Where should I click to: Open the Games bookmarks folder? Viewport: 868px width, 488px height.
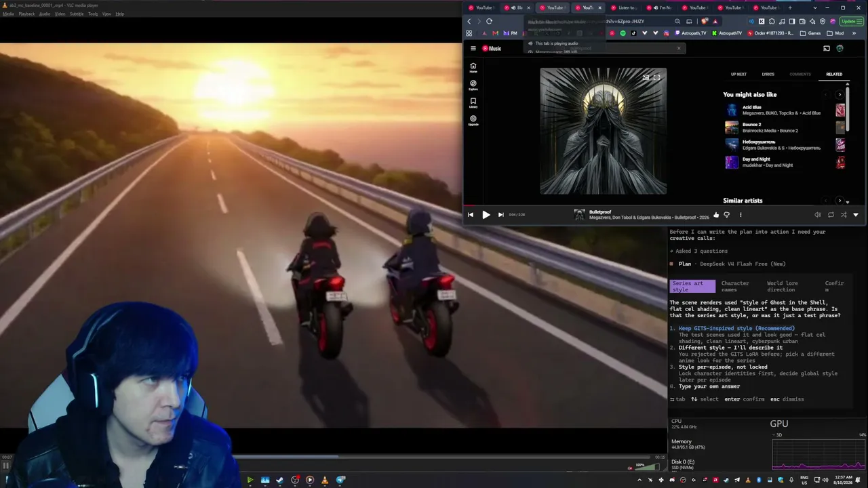[x=810, y=33]
